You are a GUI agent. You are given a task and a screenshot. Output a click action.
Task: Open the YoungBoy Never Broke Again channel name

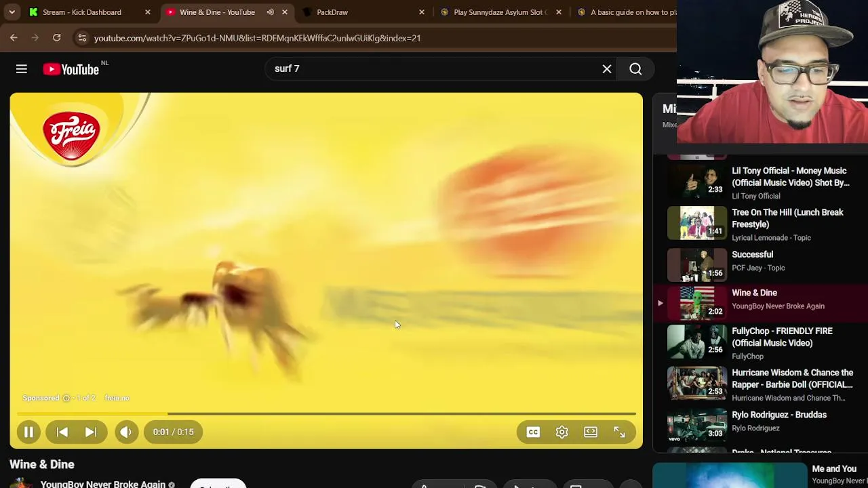pos(102,484)
